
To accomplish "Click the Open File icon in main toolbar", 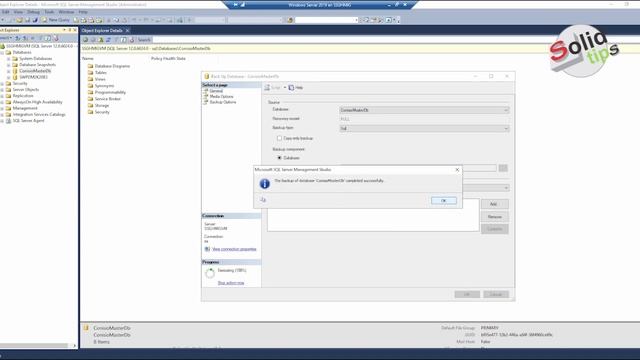I will tap(19, 20).
